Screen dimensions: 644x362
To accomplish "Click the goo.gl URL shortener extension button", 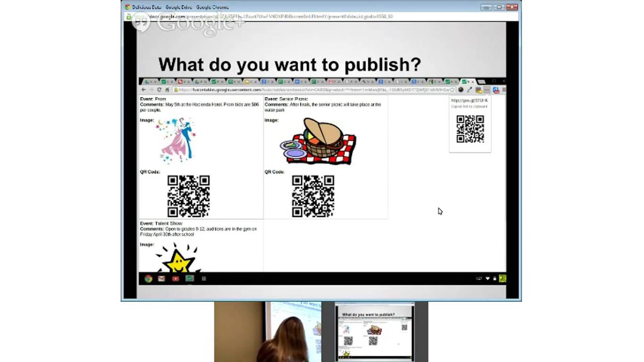I will 487,89.
